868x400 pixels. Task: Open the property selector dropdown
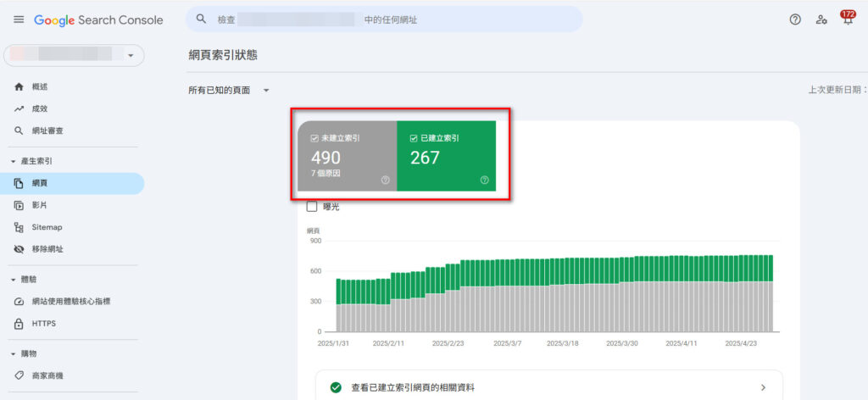(74, 56)
